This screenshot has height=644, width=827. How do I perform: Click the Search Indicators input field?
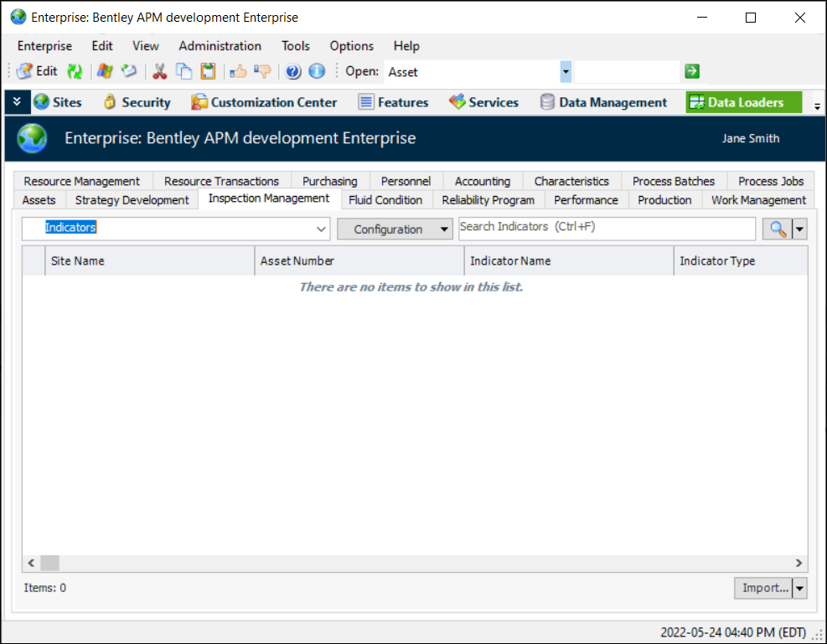pos(607,228)
